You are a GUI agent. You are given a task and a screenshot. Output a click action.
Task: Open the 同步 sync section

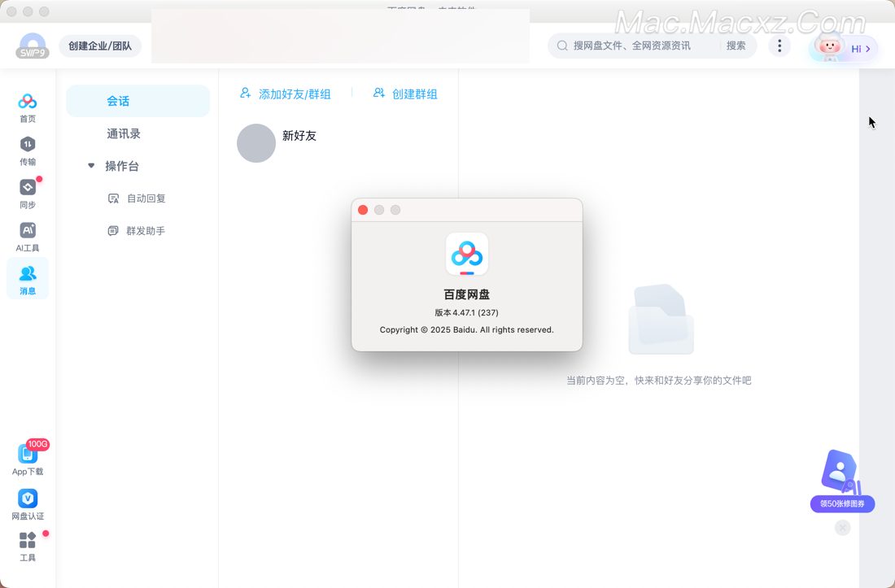(28, 194)
